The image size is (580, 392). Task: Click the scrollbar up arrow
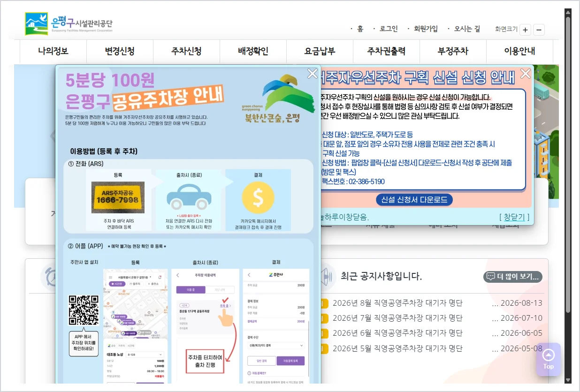coord(568,12)
